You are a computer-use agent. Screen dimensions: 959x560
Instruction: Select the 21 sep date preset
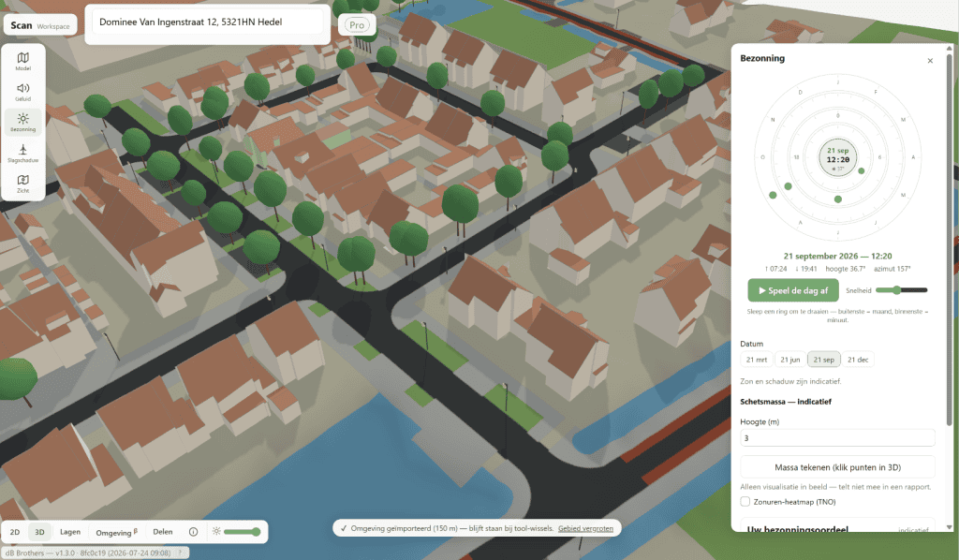[x=824, y=360]
